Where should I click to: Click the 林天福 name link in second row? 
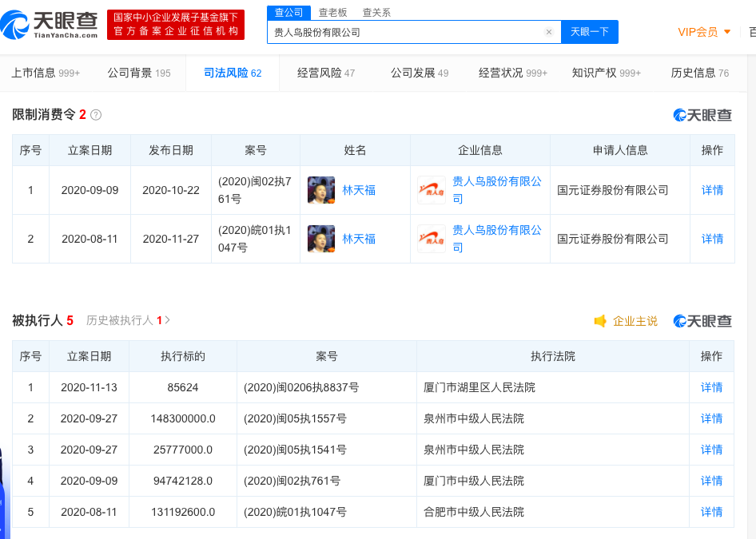point(359,239)
